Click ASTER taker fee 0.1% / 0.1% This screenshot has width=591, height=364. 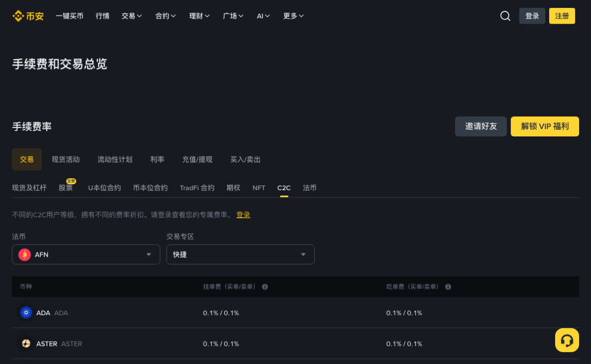[404, 344]
